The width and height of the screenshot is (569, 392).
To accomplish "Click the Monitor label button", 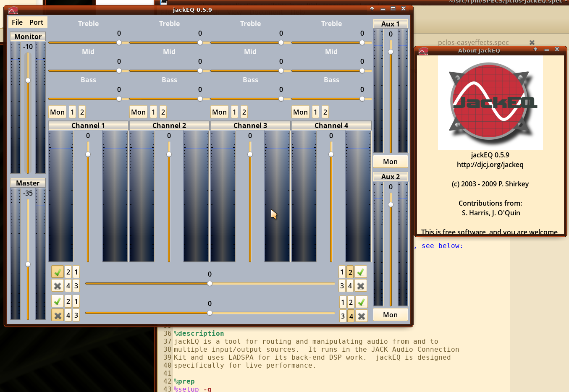I will [28, 37].
